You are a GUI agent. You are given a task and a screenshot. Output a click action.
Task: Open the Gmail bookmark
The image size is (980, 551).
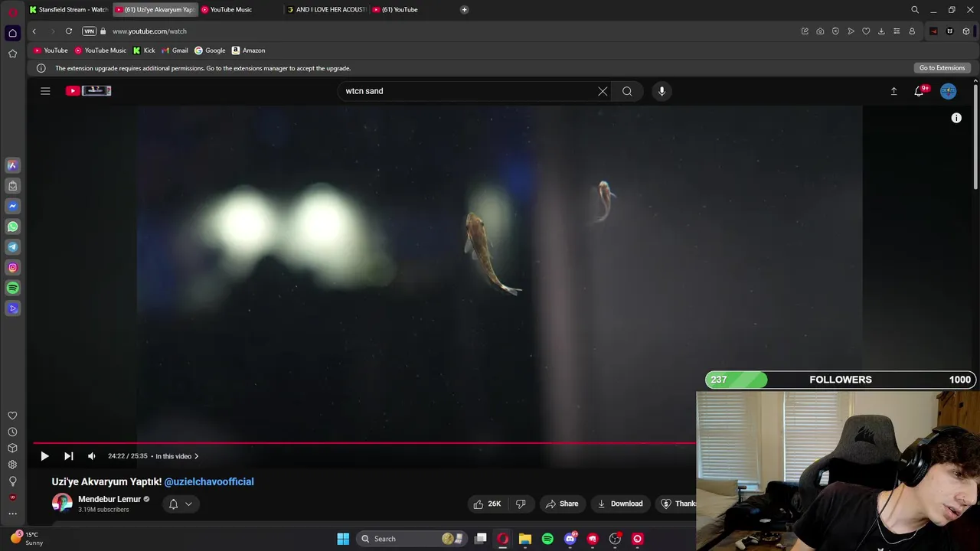[175, 51]
